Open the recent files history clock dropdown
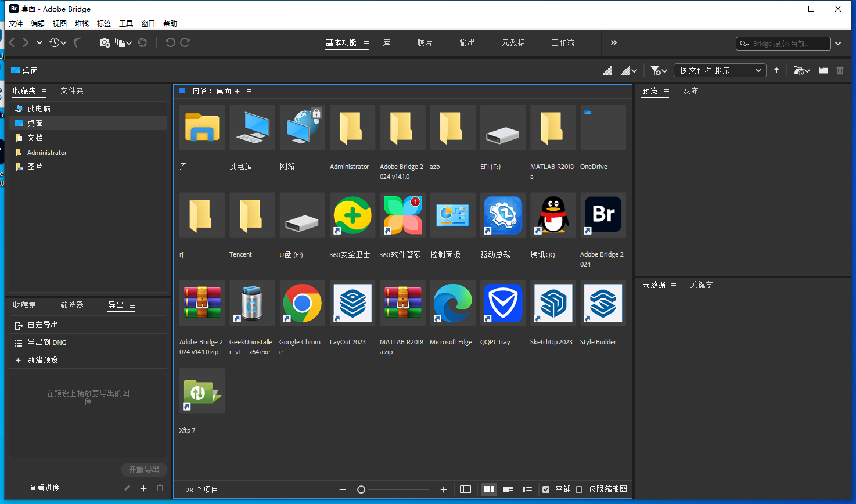 (x=57, y=42)
